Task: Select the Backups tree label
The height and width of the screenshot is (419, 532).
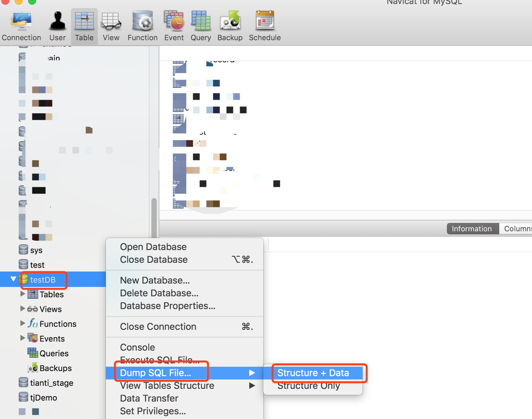Action: (x=56, y=368)
